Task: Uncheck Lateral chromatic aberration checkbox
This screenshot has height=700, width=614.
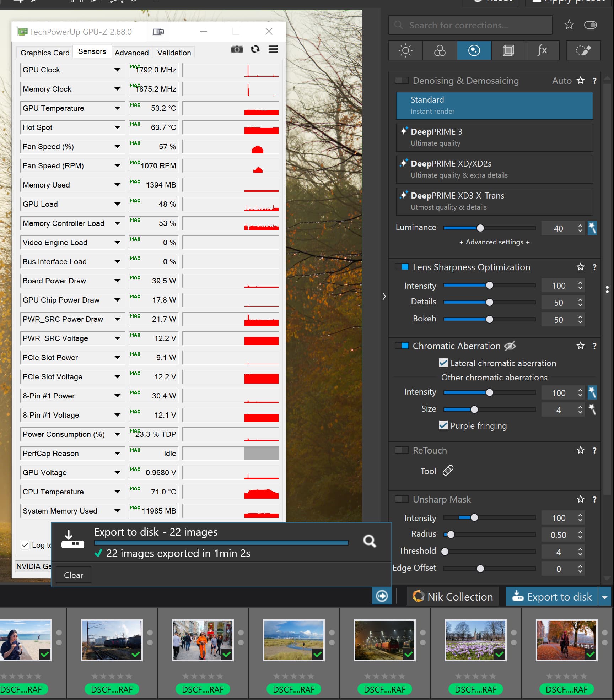Action: (443, 363)
